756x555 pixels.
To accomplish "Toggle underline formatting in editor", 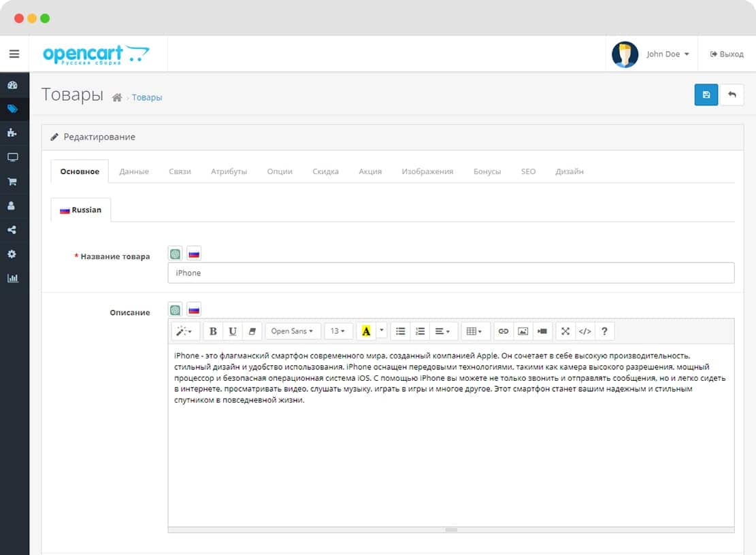I will click(233, 331).
